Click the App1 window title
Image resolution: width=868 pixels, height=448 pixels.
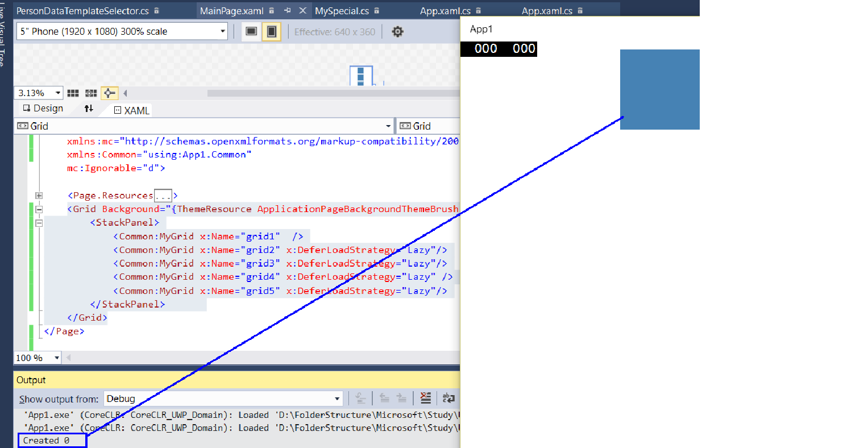pyautogui.click(x=481, y=29)
